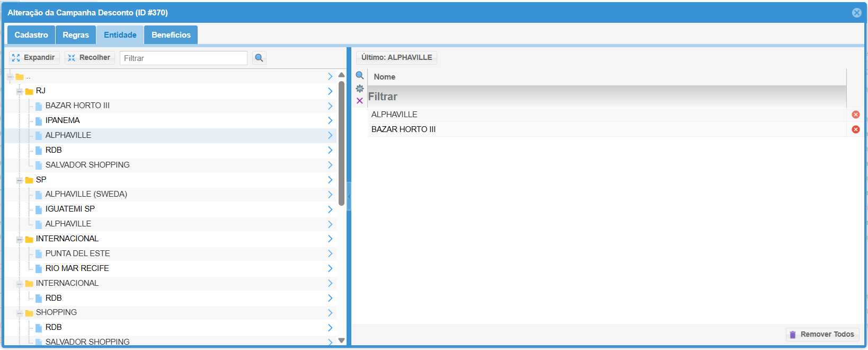Viewport: 868px width, 350px height.
Task: Collapse the SP folder node
Action: [20, 180]
